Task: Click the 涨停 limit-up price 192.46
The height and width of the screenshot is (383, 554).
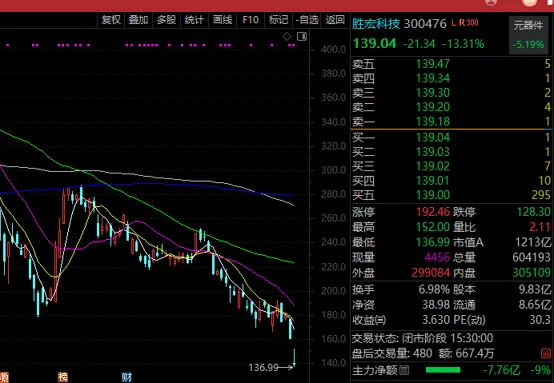Action: coord(433,212)
